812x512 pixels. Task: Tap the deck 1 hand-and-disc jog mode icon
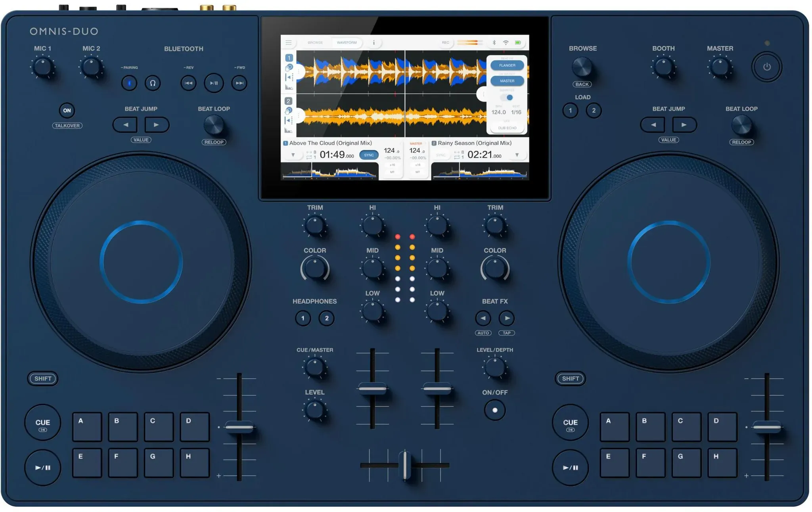289,67
